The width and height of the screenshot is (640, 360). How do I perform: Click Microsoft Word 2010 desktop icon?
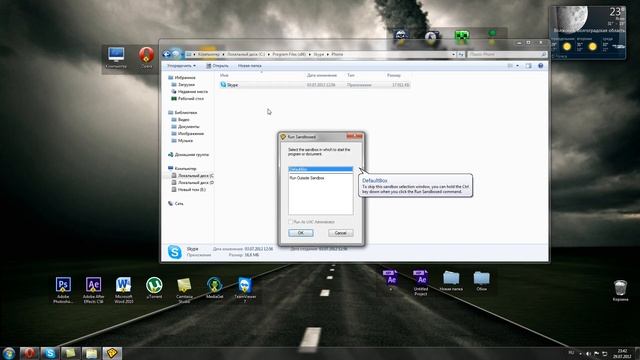click(x=124, y=290)
